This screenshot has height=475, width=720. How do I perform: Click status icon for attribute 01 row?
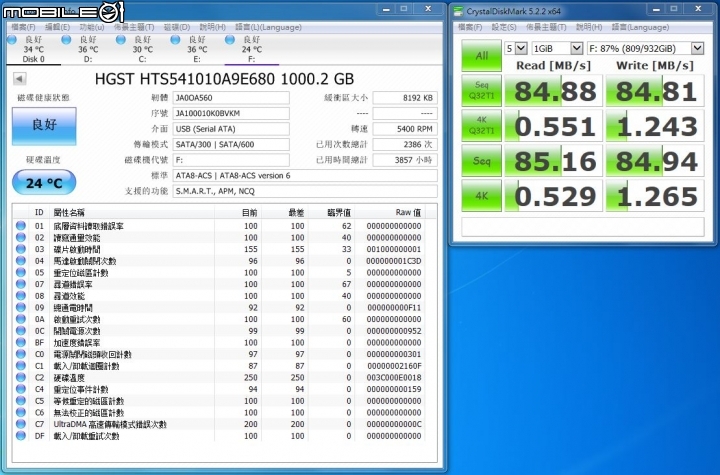21,226
